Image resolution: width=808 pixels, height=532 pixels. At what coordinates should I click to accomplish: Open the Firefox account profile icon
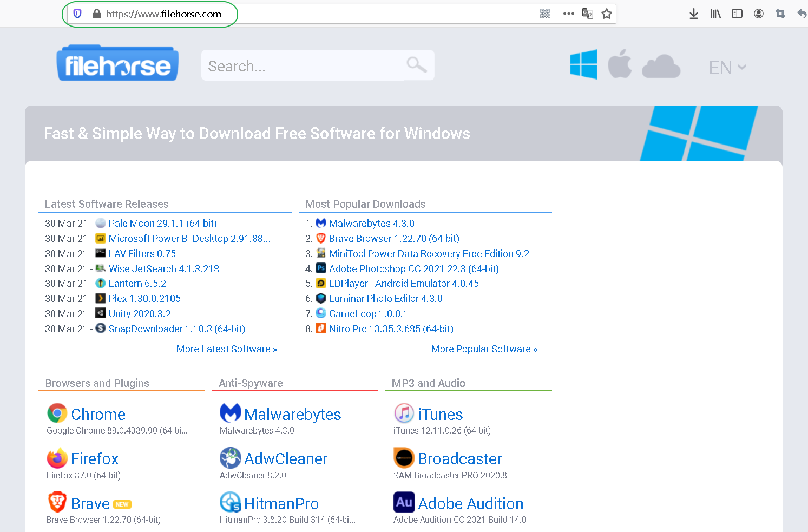click(x=759, y=14)
